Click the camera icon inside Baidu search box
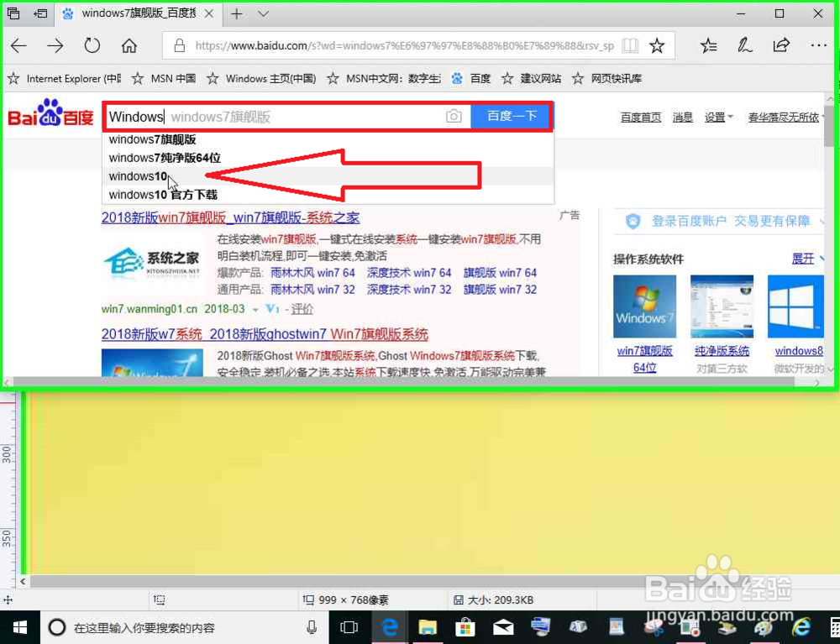 point(454,117)
